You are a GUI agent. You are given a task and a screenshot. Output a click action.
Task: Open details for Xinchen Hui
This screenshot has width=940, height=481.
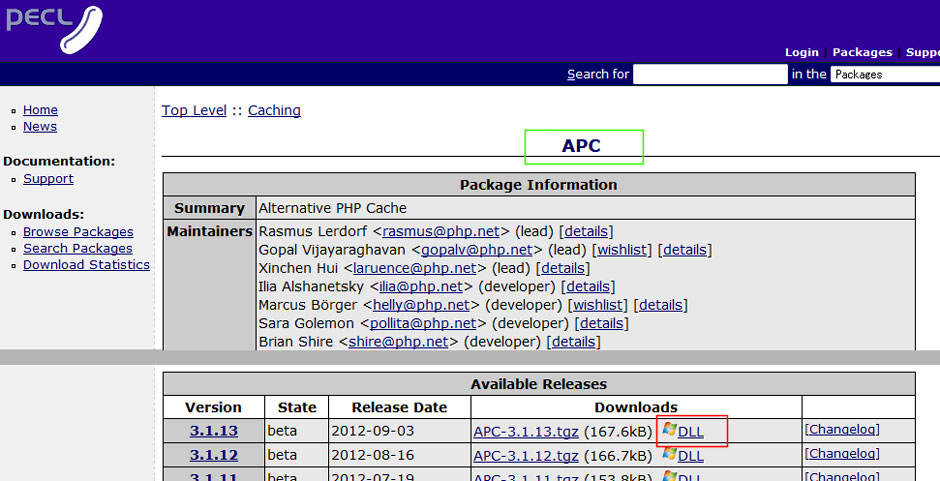pos(562,268)
